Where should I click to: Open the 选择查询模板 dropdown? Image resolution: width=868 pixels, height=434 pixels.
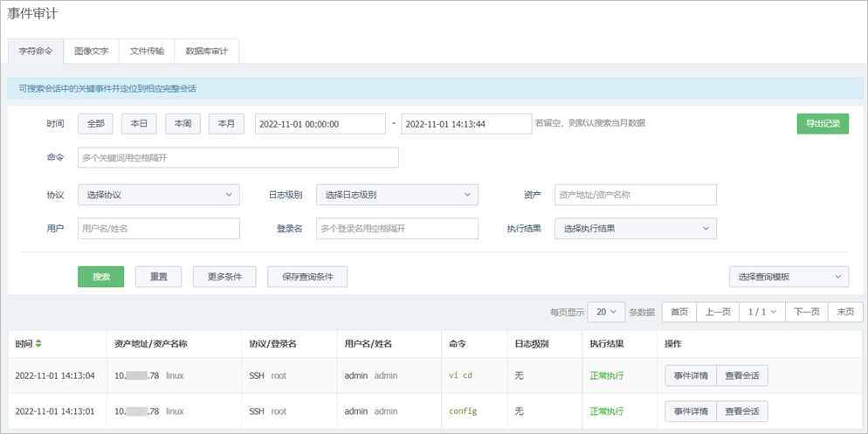click(x=789, y=277)
